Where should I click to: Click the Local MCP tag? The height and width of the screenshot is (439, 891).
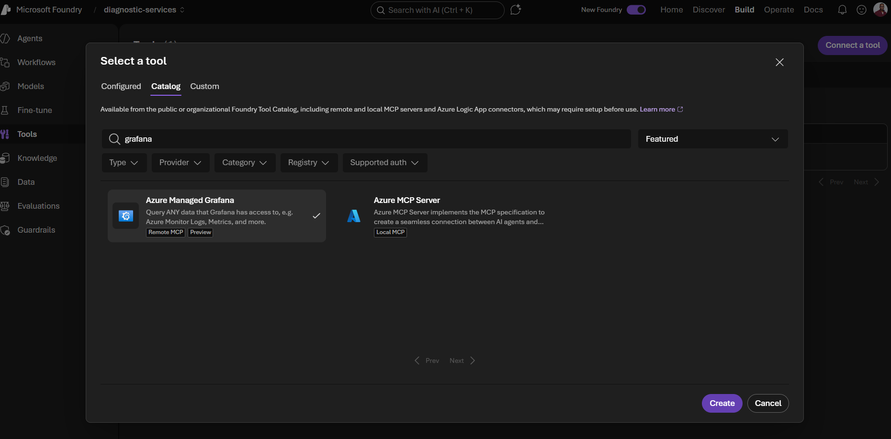[390, 233]
